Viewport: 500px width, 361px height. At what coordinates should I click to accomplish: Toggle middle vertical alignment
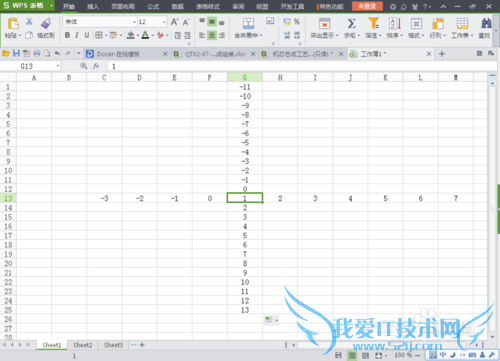[212, 22]
